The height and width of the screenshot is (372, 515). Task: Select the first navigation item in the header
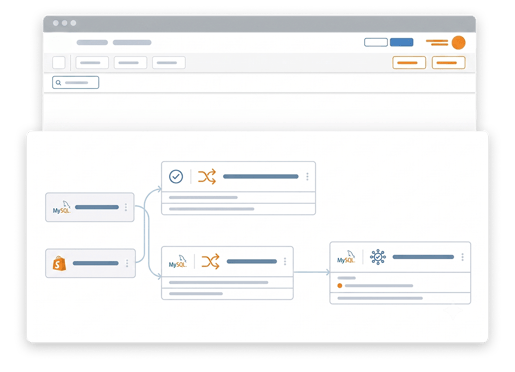click(92, 42)
